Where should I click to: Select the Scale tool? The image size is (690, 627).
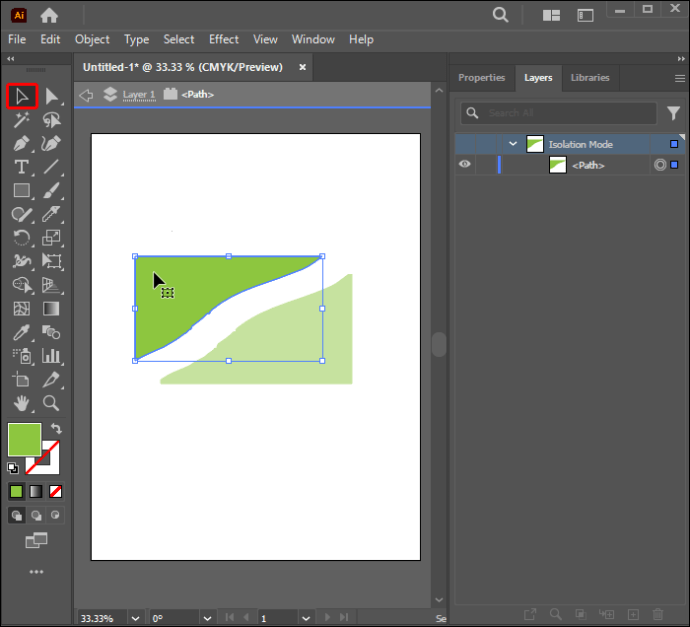click(x=52, y=238)
